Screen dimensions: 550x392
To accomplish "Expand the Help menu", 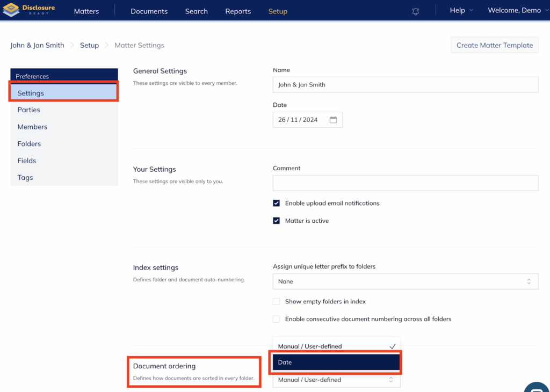I will click(x=461, y=11).
